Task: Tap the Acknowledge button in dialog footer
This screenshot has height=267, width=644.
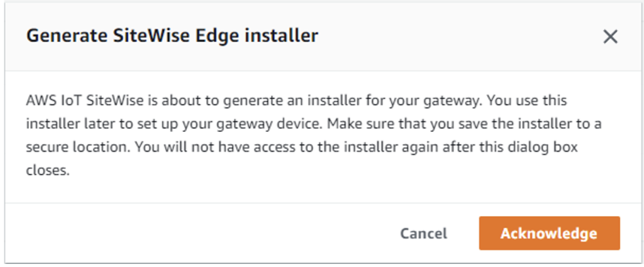Action: 549,234
